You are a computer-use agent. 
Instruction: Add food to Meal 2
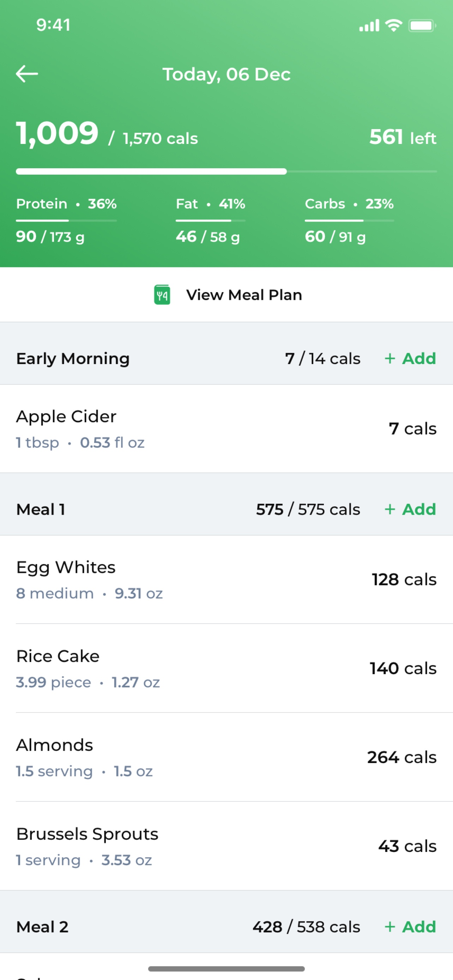[x=410, y=926]
